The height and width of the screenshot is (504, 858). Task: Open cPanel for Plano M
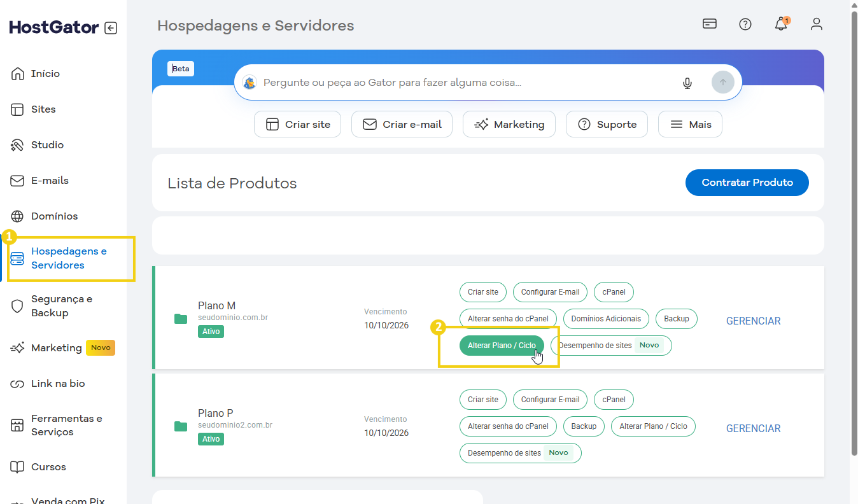pos(614,292)
